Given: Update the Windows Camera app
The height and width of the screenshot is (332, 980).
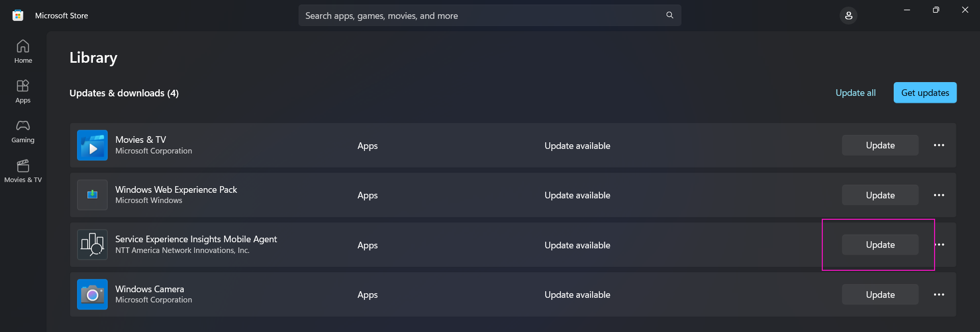Looking at the screenshot, I should coord(880,295).
